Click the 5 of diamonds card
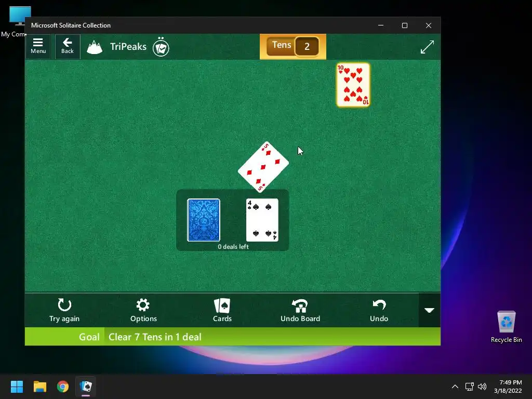Viewport: 532px width, 399px height. pyautogui.click(x=263, y=167)
